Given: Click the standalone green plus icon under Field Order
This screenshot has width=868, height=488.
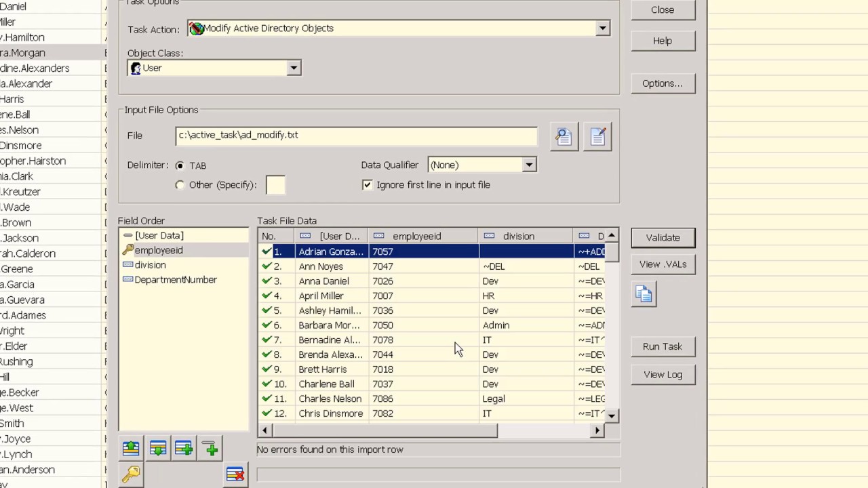Looking at the screenshot, I should (x=211, y=448).
